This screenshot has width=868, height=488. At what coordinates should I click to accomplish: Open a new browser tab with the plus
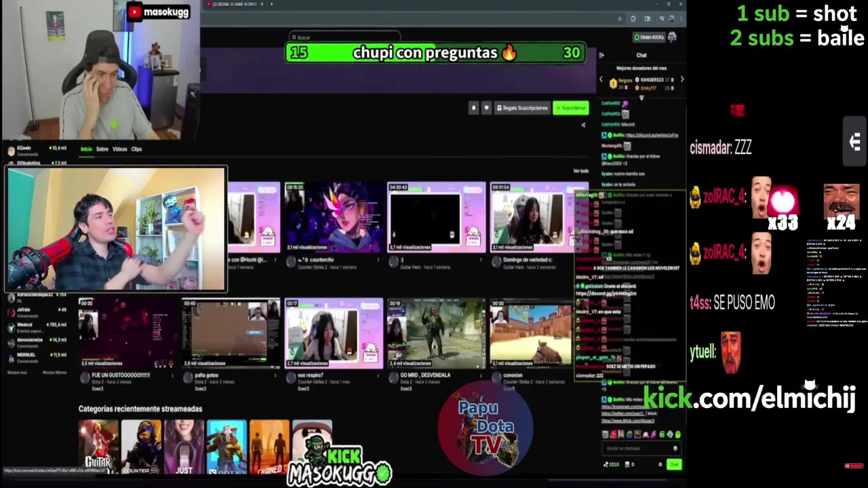(x=271, y=4)
